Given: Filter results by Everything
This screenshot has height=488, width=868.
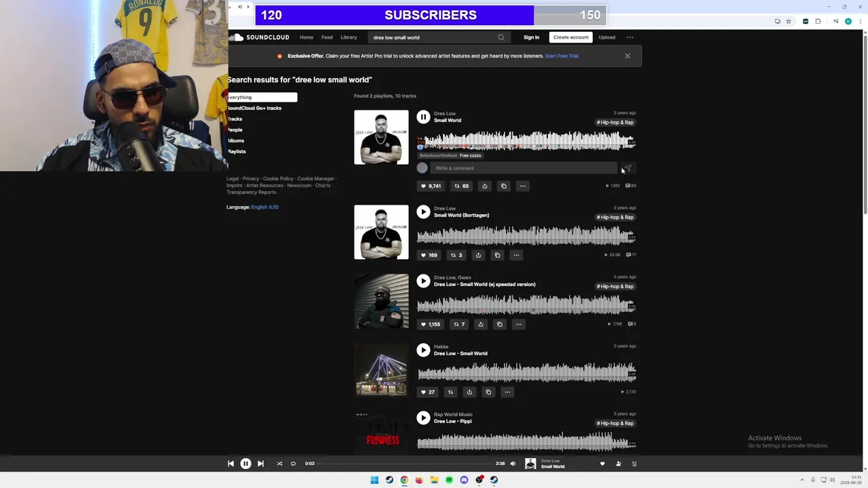Looking at the screenshot, I should (x=262, y=97).
